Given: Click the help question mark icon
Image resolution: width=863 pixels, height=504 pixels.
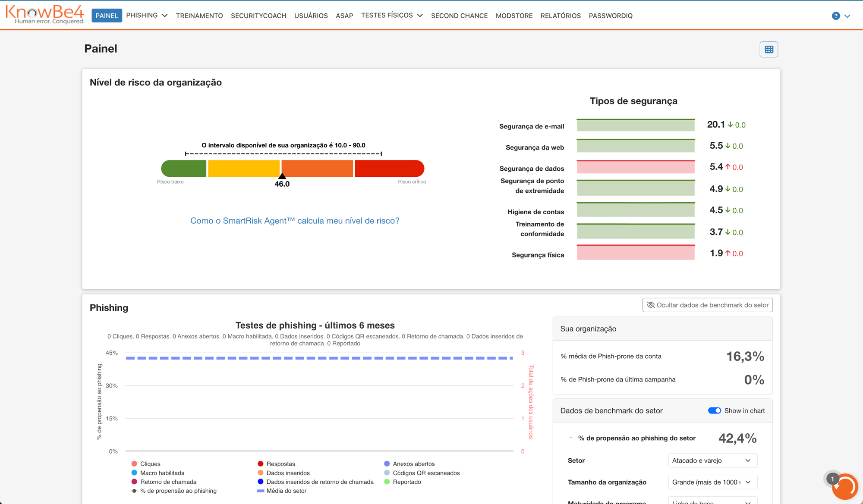Looking at the screenshot, I should (836, 16).
